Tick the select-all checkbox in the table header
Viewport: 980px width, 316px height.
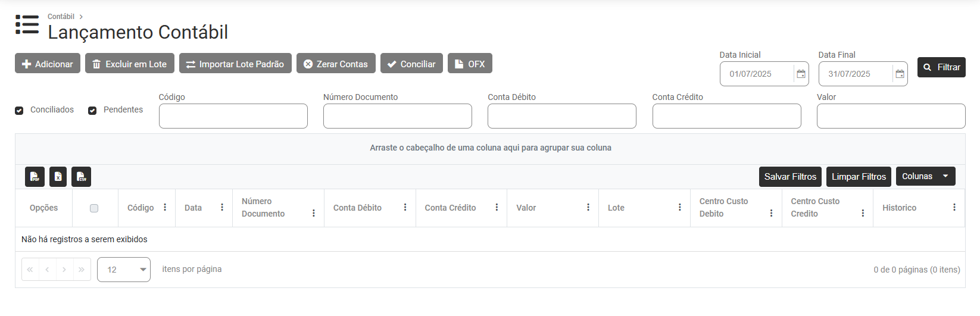pyautogui.click(x=94, y=208)
